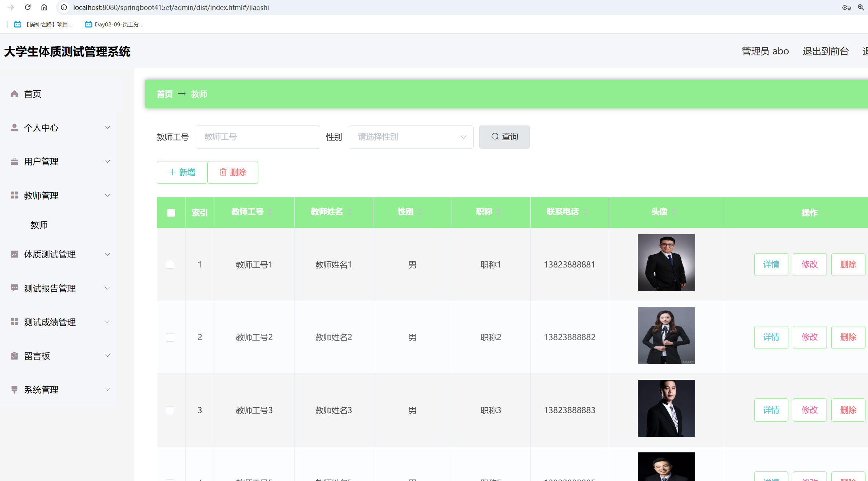Sort by the 性别 column sort arrows
The image size is (868, 481).
point(420,212)
